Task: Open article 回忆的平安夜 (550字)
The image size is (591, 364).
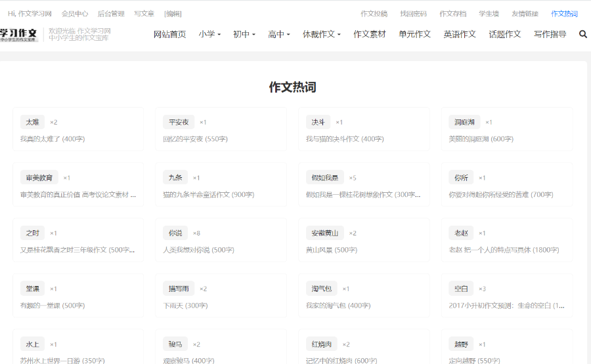Action: coord(195,139)
